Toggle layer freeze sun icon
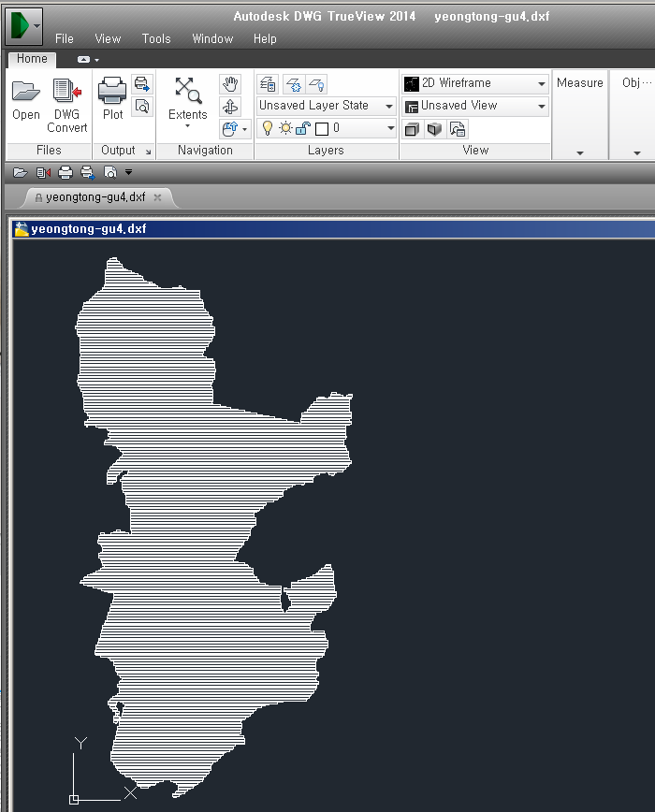The width and height of the screenshot is (655, 812). 285,128
